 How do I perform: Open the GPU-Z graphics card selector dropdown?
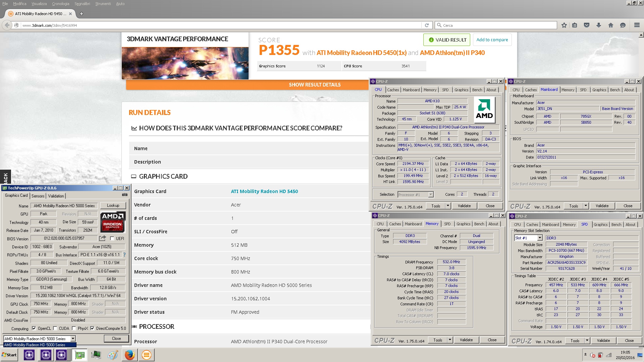click(73, 339)
